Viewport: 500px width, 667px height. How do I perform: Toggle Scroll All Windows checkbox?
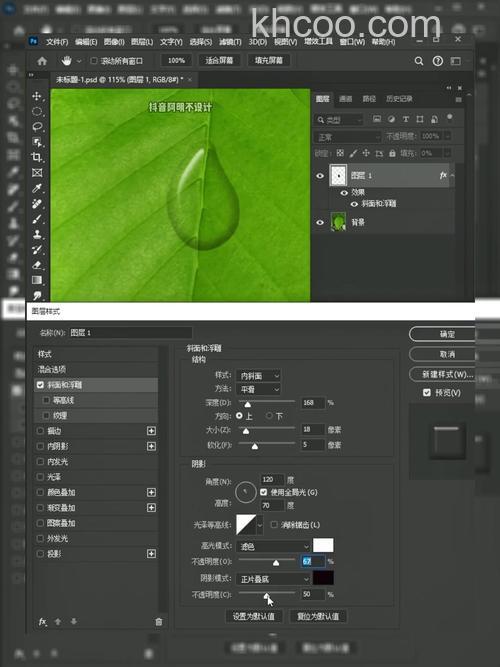(x=94, y=61)
